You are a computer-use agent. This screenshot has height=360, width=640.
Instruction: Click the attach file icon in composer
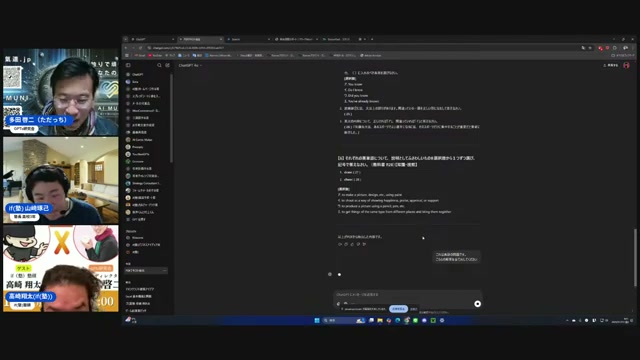[338, 304]
